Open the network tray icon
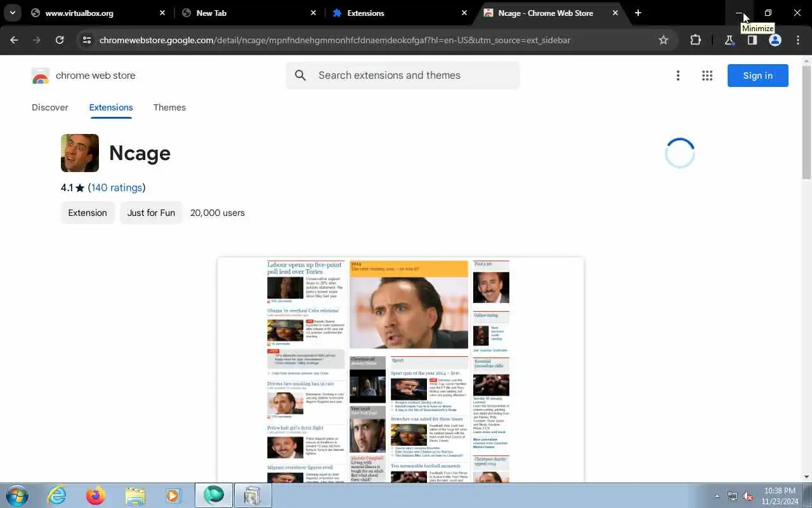The width and height of the screenshot is (812, 508). click(x=733, y=496)
